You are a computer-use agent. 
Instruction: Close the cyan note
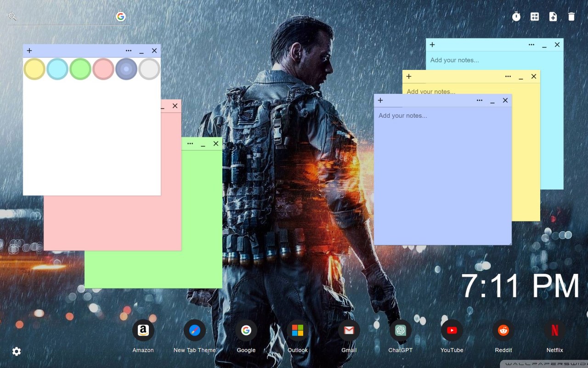(557, 45)
